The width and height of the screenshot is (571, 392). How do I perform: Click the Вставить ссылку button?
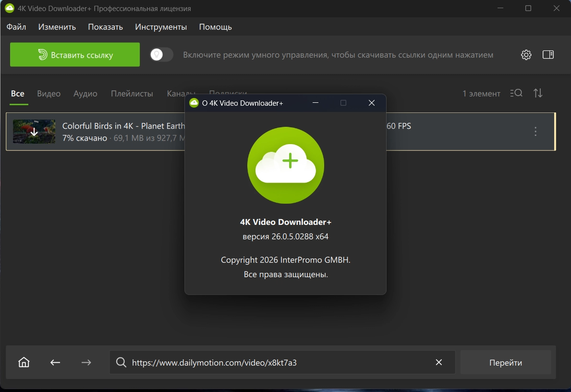pos(74,55)
